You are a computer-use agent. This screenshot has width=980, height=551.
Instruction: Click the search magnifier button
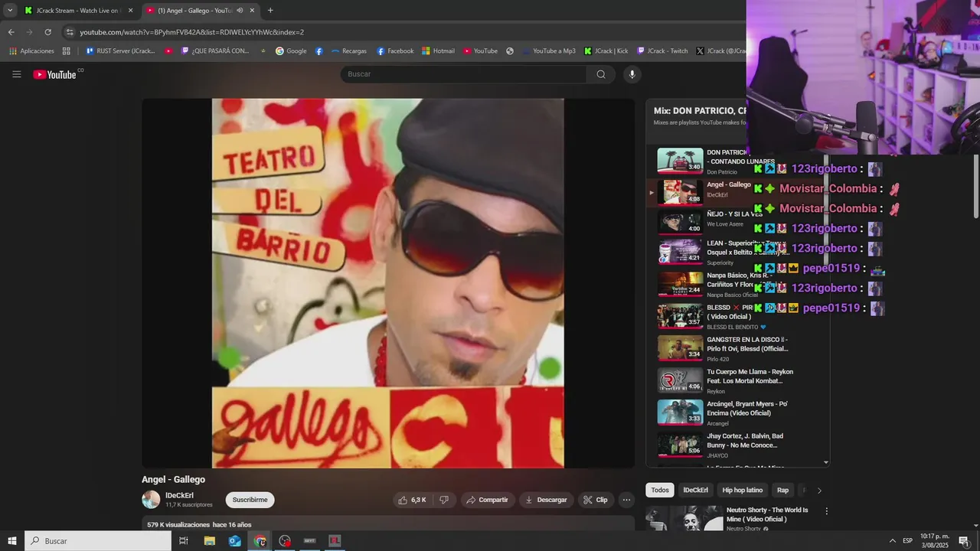601,74
